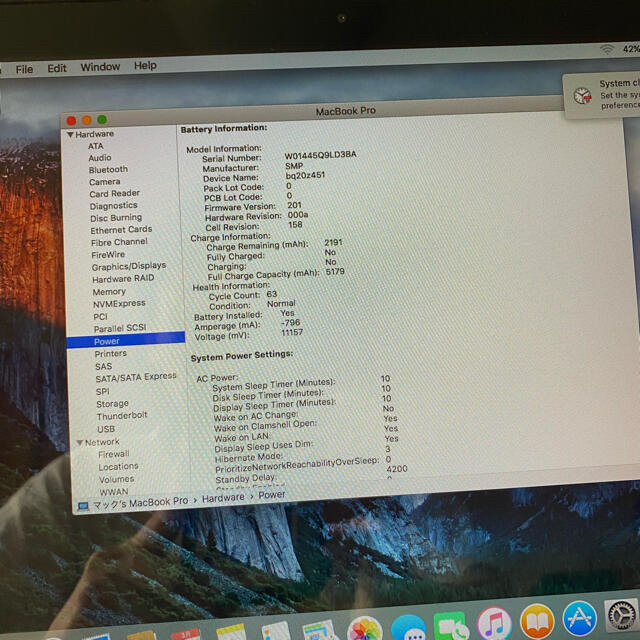Select Fibre Channel in the sidebar
Viewport: 640px width, 640px height.
[119, 242]
